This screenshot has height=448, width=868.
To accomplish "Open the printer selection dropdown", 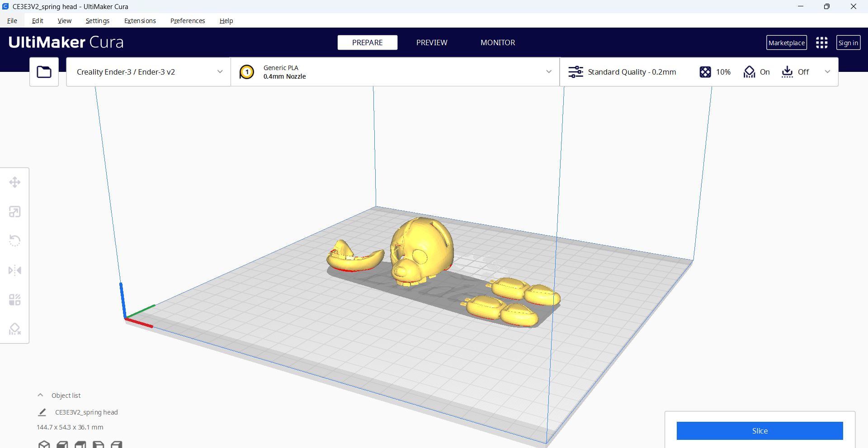I will [x=148, y=72].
